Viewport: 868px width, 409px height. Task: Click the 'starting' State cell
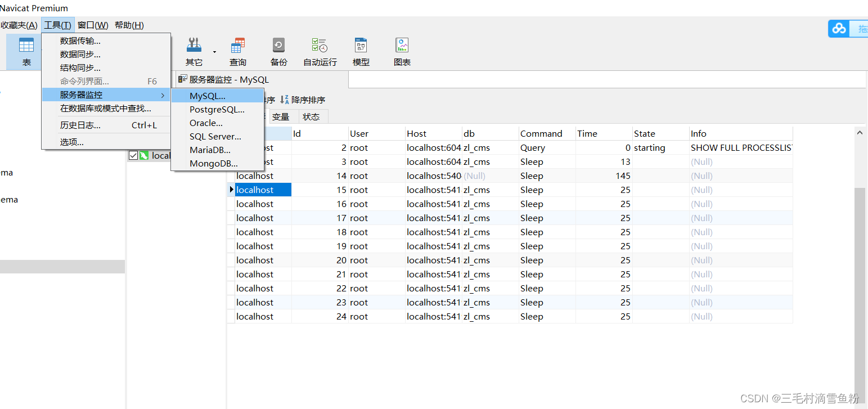660,147
